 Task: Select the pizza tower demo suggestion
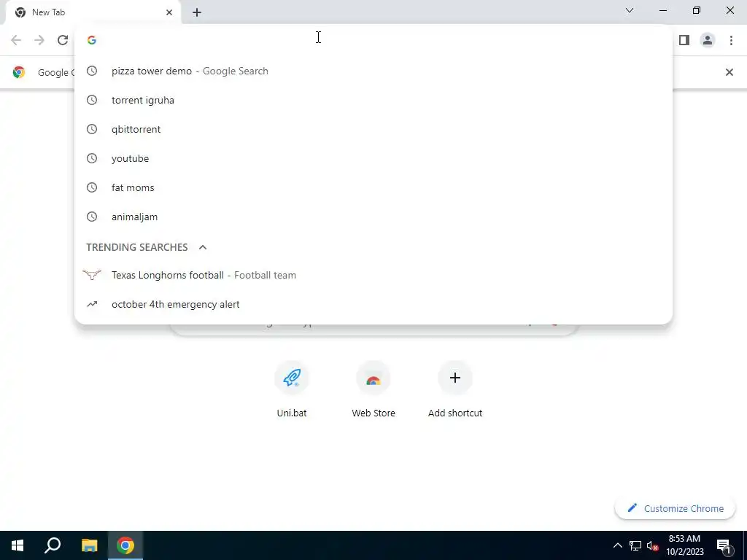coord(373,71)
